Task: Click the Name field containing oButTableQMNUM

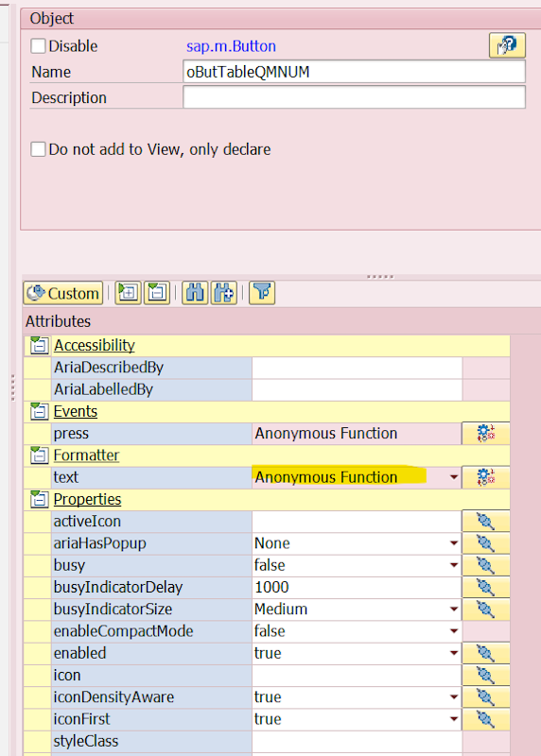Action: tap(355, 72)
